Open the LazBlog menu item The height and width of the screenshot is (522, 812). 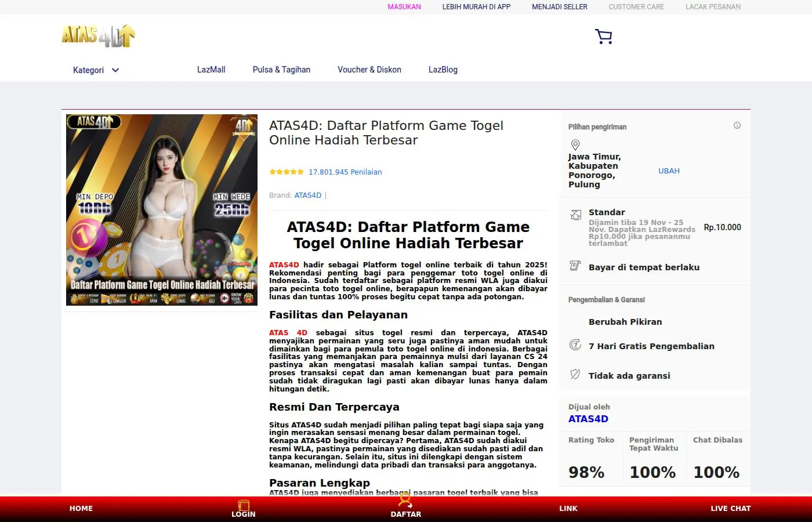tap(443, 70)
